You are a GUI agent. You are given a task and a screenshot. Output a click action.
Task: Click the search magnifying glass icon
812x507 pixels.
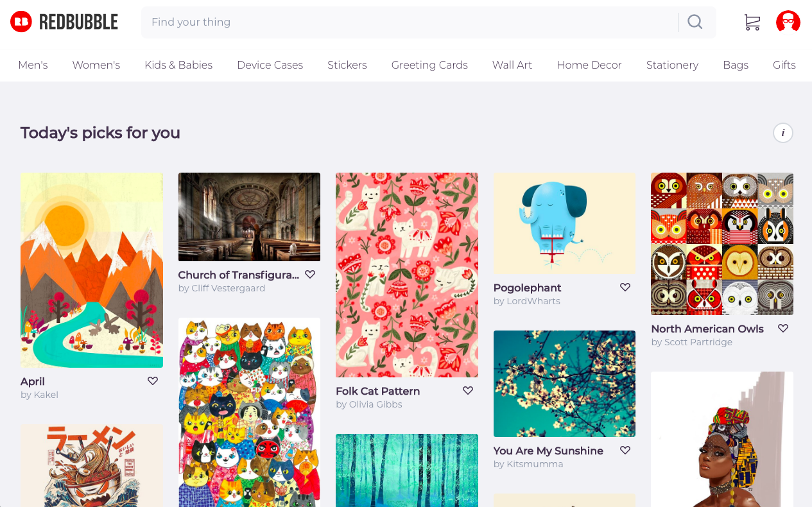[x=695, y=21]
